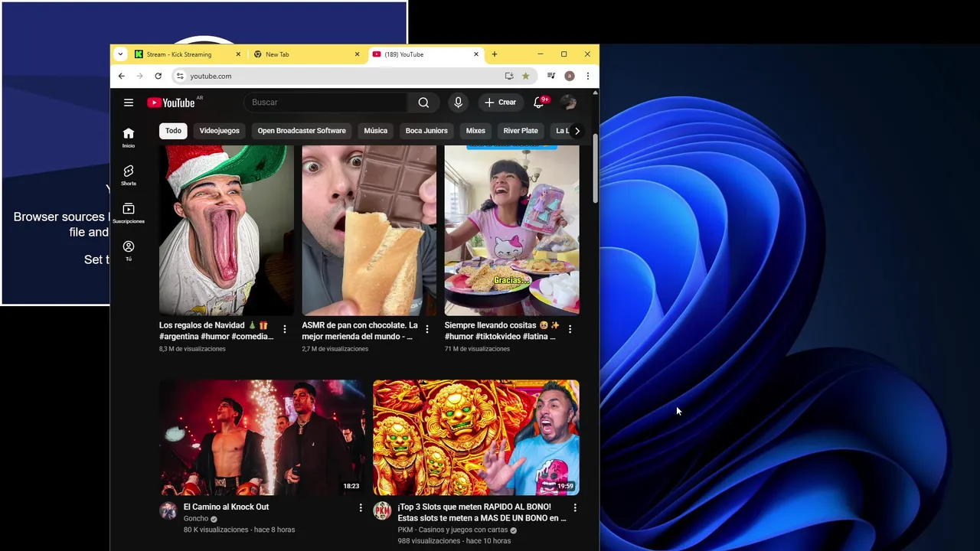Open PKM - Casinos y juegos channel link

point(452,530)
